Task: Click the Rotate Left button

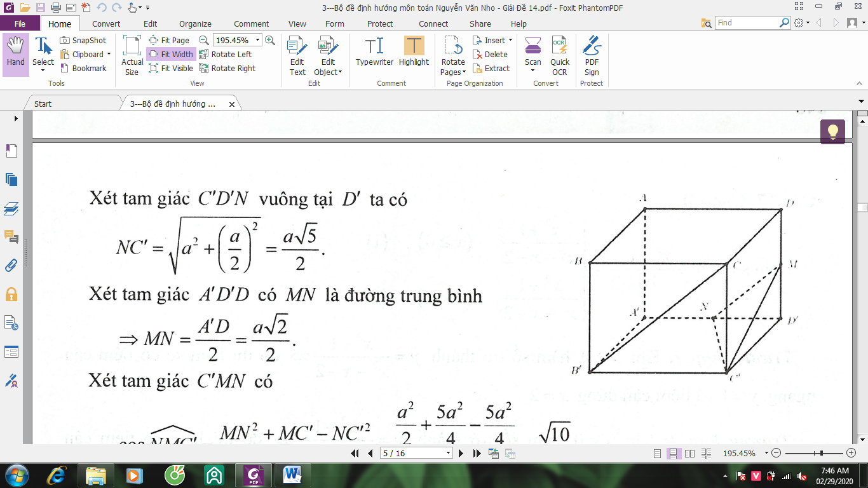Action: [226, 54]
